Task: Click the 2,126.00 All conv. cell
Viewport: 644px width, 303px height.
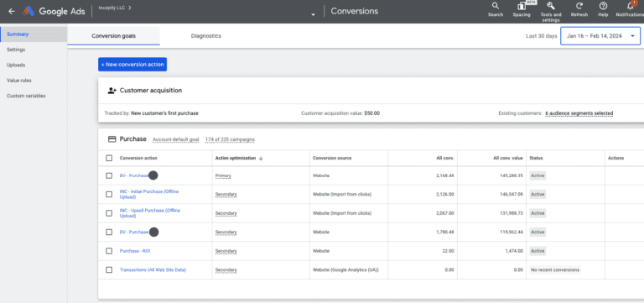Action: (445, 194)
